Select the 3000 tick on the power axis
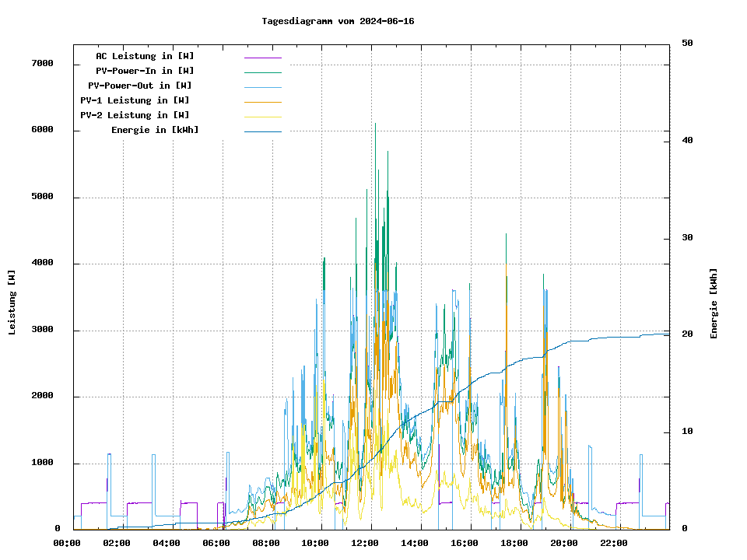The width and height of the screenshot is (747, 560). [x=42, y=331]
